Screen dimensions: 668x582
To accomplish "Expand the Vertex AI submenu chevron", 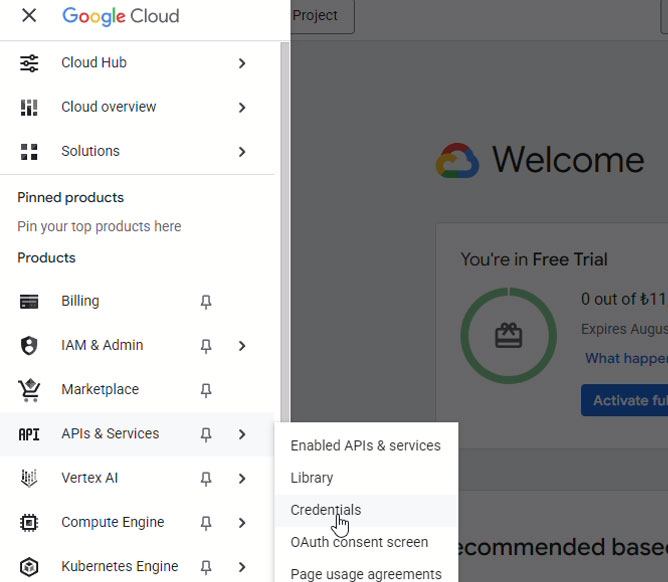I will pyautogui.click(x=242, y=478).
